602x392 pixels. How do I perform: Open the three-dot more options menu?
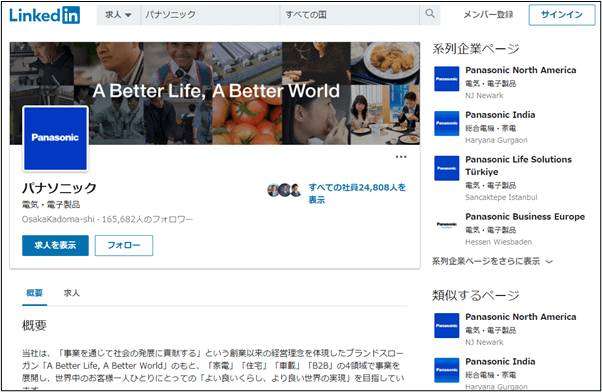401,157
